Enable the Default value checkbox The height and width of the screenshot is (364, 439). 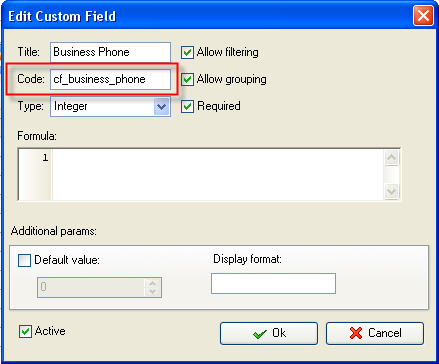coord(24,260)
